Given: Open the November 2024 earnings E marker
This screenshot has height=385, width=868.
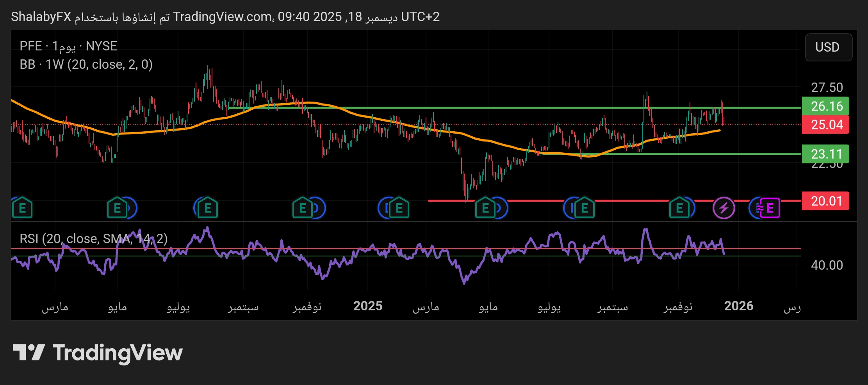Looking at the screenshot, I should tap(303, 208).
